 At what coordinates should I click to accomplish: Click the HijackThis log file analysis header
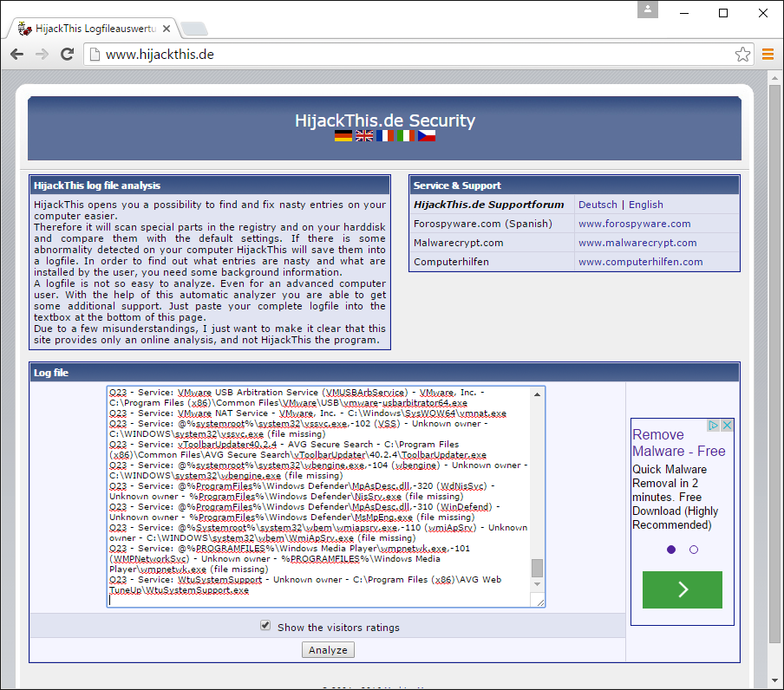click(x=210, y=186)
